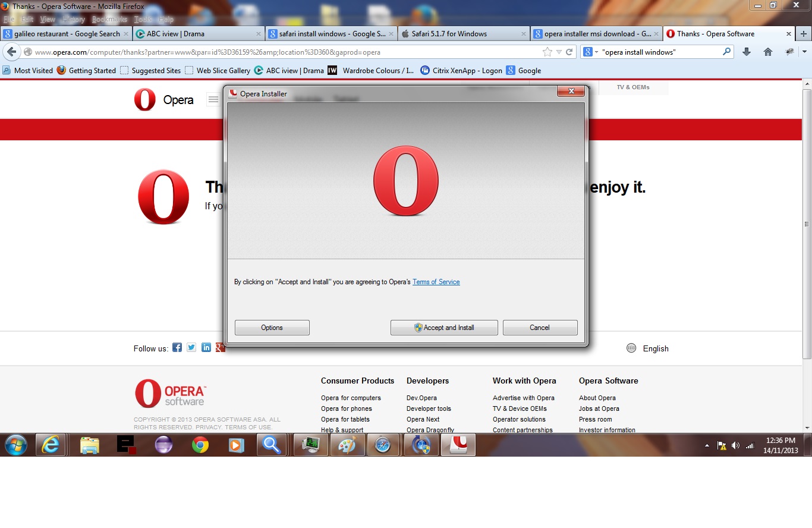Screen dimensions: 812x528
Task: Expand the toolbar overflow dropdown arrow
Action: coord(804,52)
